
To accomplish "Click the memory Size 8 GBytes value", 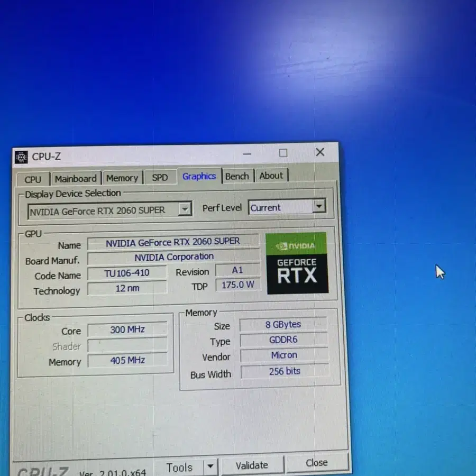I will click(283, 324).
